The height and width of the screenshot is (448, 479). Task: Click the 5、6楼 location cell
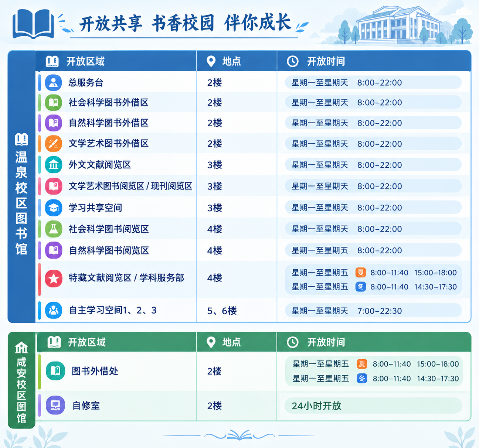tap(222, 311)
